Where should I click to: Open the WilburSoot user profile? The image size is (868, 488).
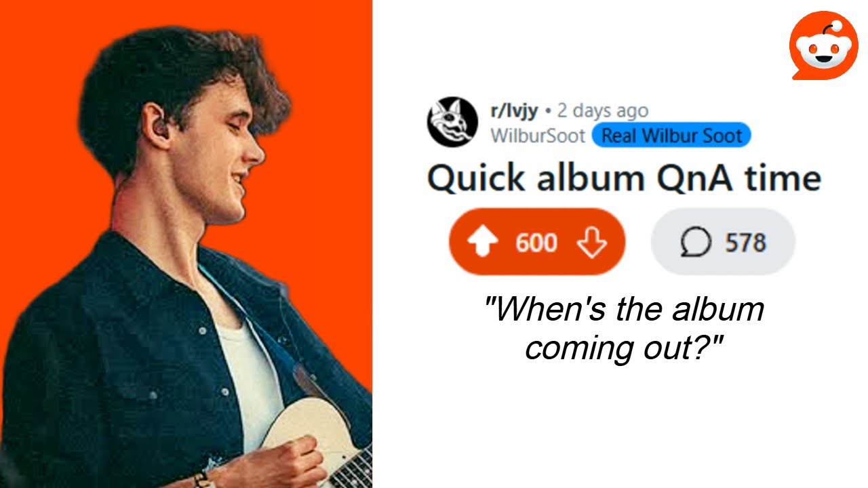pyautogui.click(x=538, y=136)
